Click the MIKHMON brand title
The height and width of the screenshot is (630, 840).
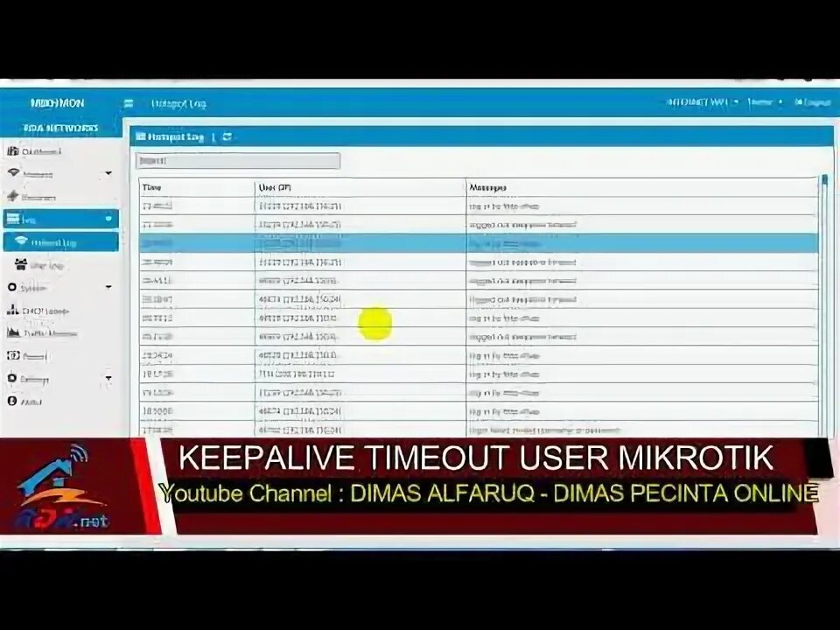tap(58, 103)
